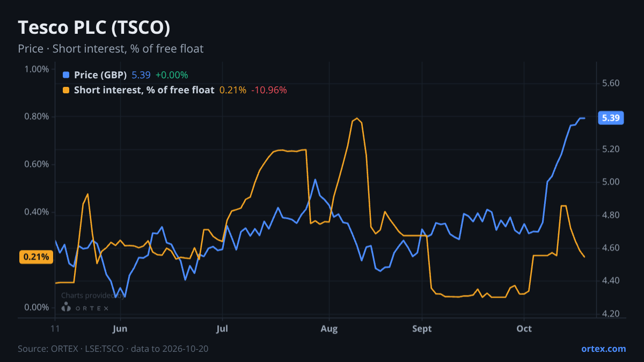This screenshot has width=644, height=362.
Task: Click the subtitle 'Price · Short interest, % of free float'
Action: [111, 49]
